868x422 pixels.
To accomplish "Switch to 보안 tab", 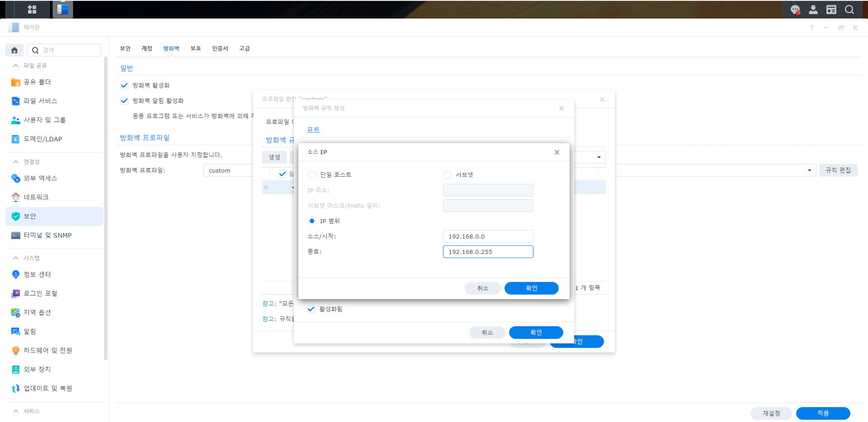I will coord(125,49).
